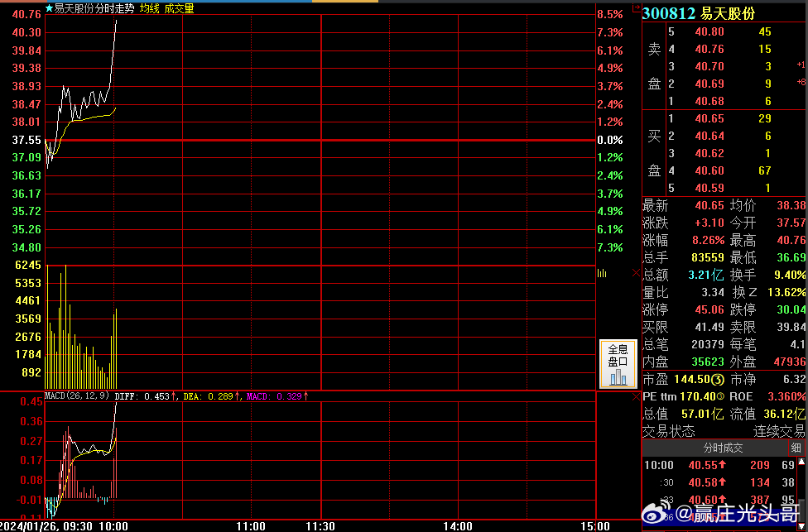Select sell level 2 price 40.69
The height and width of the screenshot is (532, 808).
coord(709,84)
